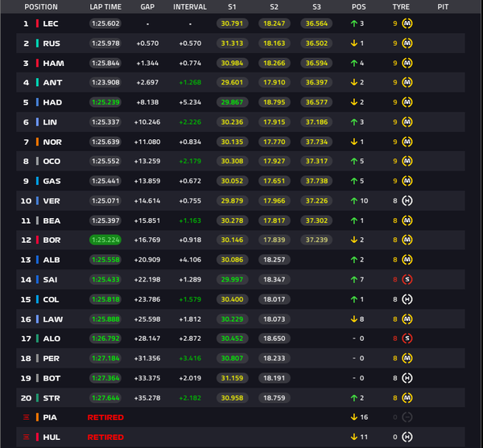Click HAD's green lap time 1:25.239
Screen dimensions: 483x448
coord(105,102)
